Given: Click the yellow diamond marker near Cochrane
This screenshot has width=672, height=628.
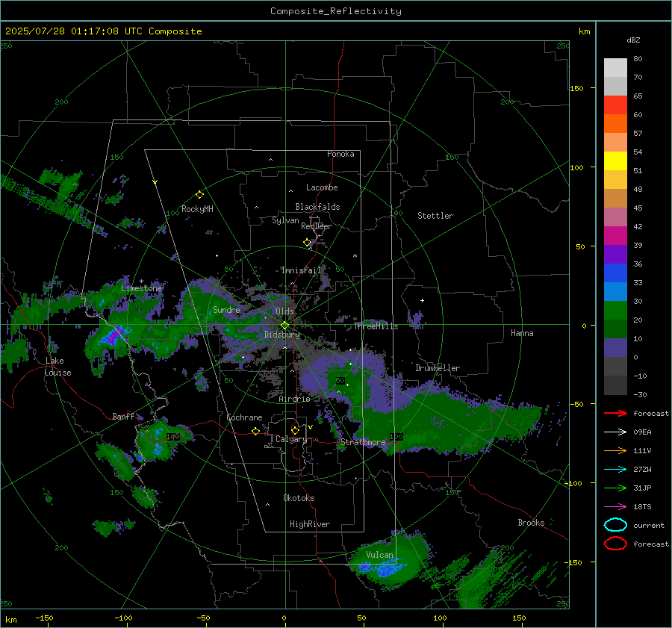Looking at the screenshot, I should 256,432.
